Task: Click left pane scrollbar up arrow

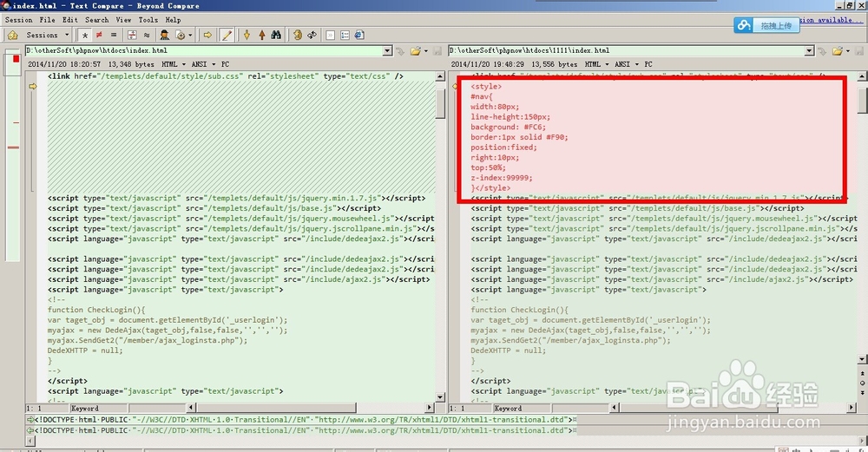Action: [x=441, y=76]
